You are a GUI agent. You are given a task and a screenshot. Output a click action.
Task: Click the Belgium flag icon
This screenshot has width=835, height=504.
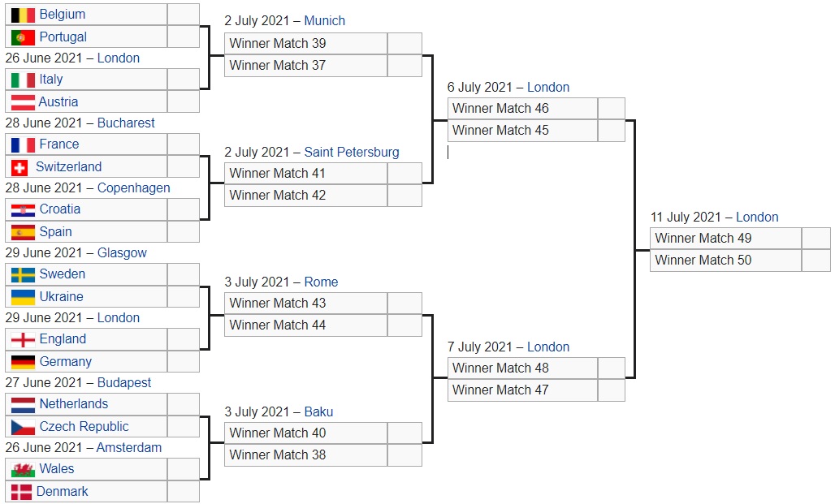tap(23, 15)
